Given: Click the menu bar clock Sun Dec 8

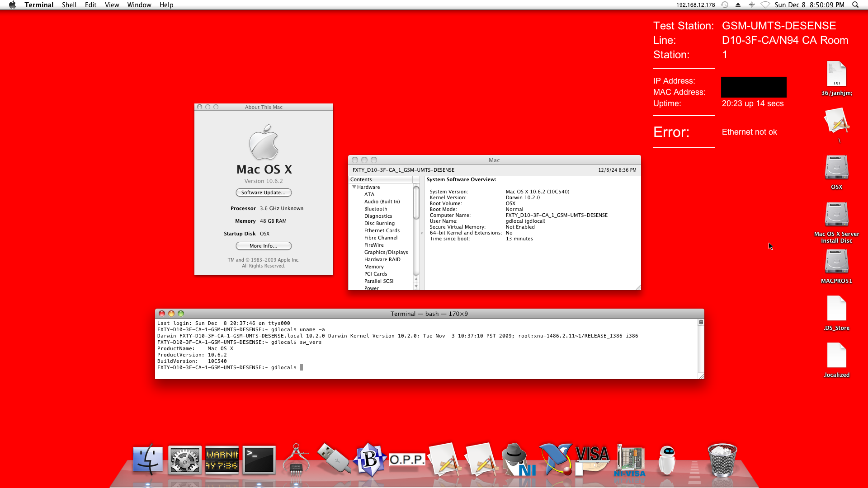Looking at the screenshot, I should pos(809,5).
